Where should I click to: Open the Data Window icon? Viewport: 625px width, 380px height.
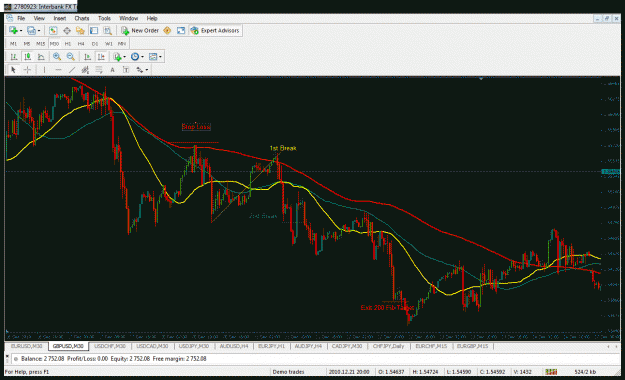coord(67,30)
